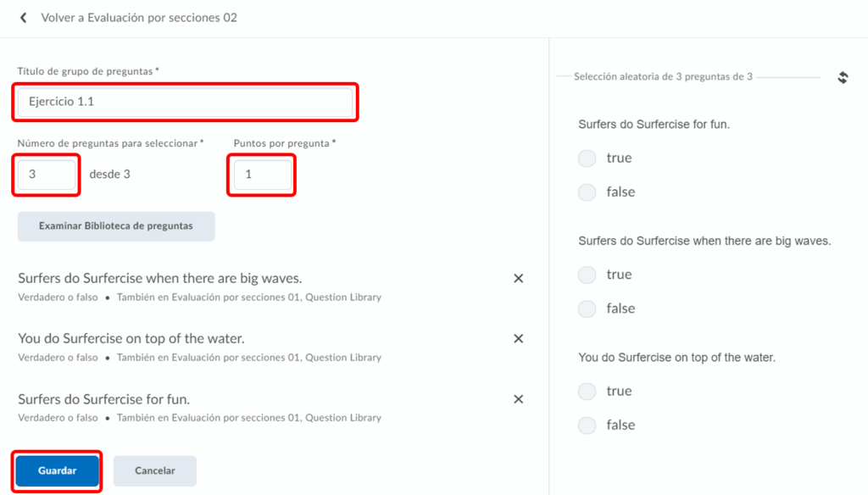Click the shuffle questions icon
Screen dimensions: 868x495
tap(843, 77)
